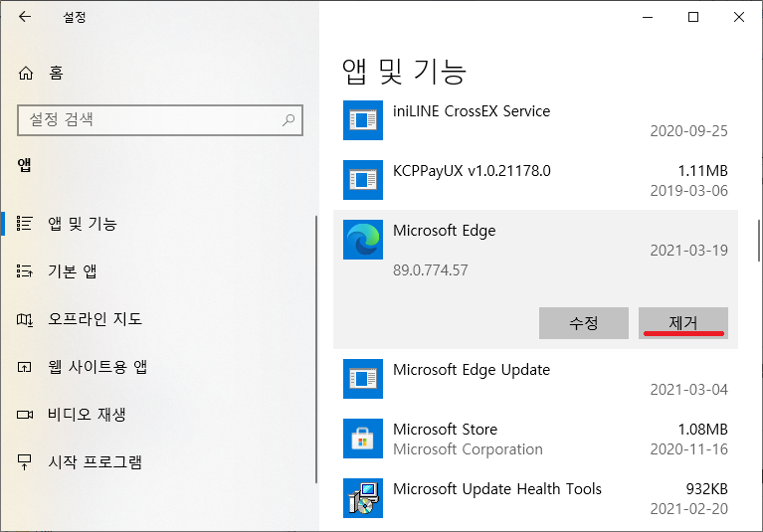Viewport: 763px width, 532px height.
Task: Click the 2021-03-19 install date
Action: [689, 250]
